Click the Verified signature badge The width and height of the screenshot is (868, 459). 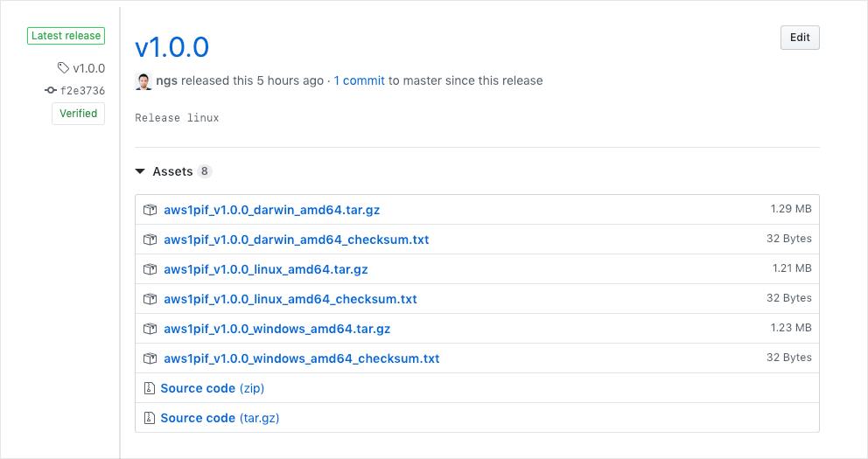[78, 114]
